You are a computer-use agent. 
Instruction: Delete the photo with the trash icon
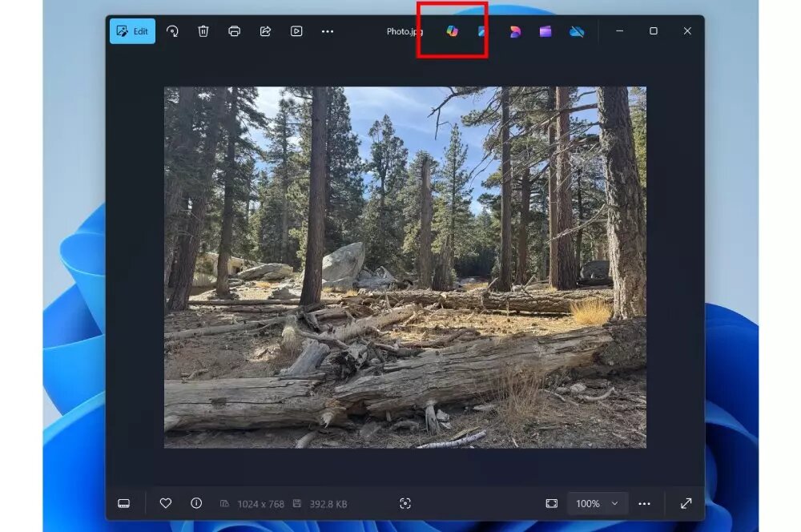tap(203, 31)
